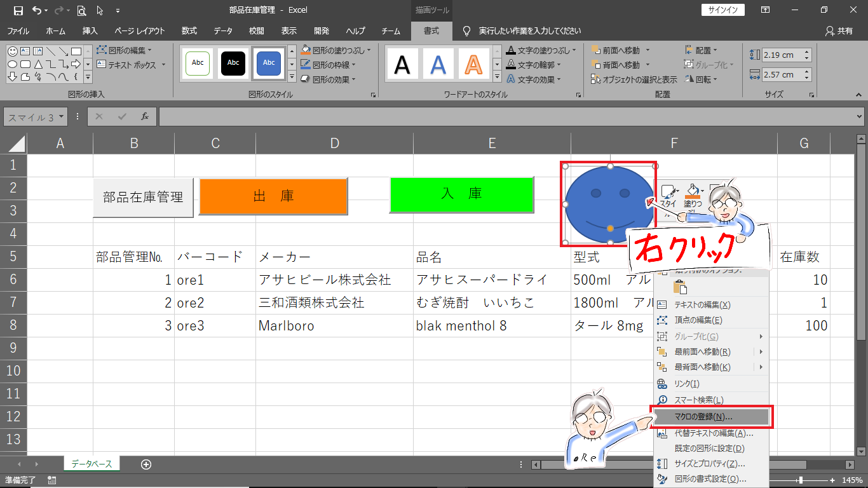Click the 入庫 green button
The width and height of the screenshot is (868, 488).
coord(462,194)
